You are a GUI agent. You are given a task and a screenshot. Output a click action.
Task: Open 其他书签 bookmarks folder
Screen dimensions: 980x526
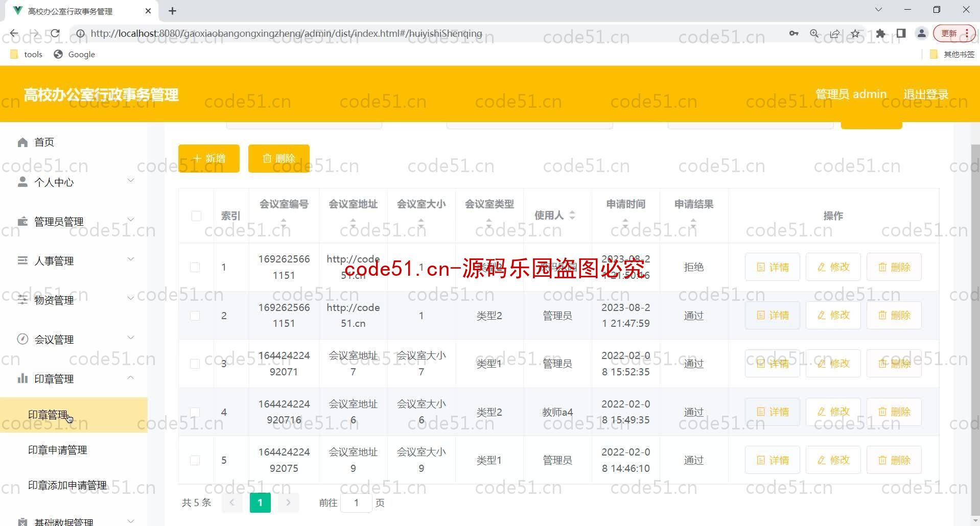pyautogui.click(x=952, y=54)
